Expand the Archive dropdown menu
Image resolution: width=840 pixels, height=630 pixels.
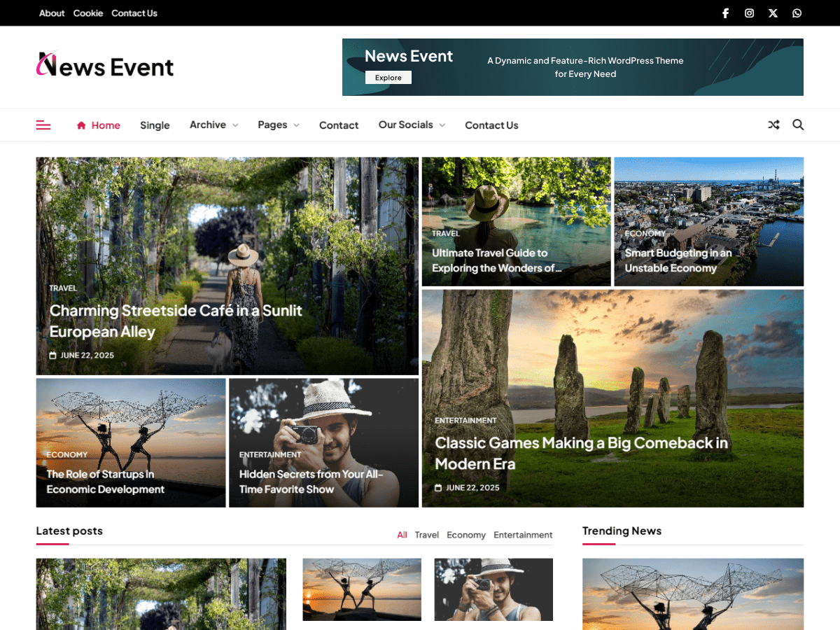coord(213,125)
